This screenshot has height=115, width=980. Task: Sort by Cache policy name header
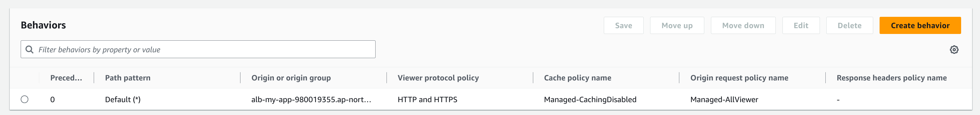[x=578, y=78]
